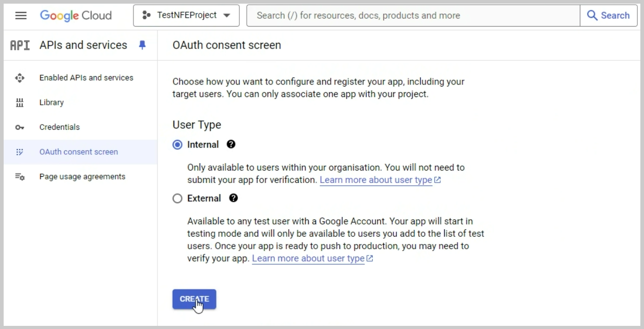Click the CREATE button
Screen dimensions: 644x329
(x=194, y=299)
